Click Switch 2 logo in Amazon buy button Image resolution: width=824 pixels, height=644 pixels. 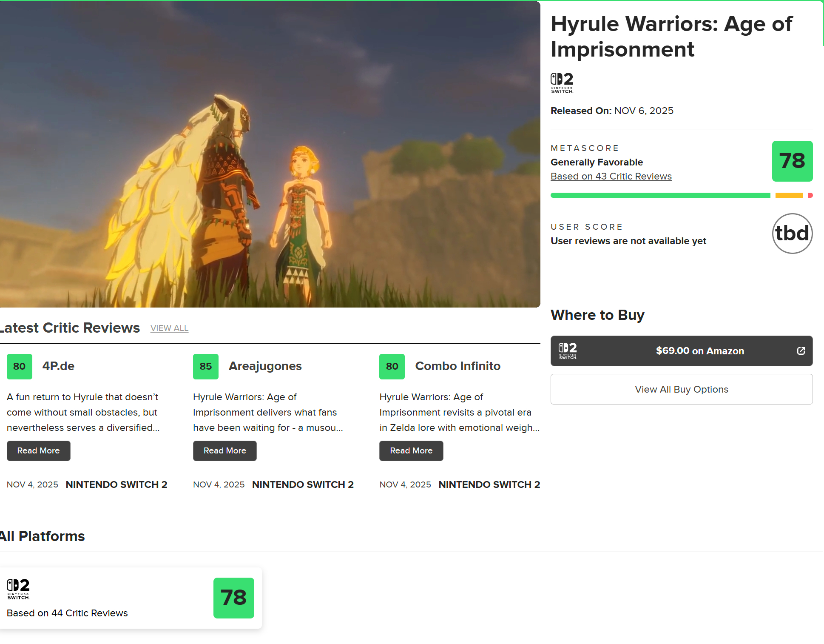pyautogui.click(x=568, y=351)
